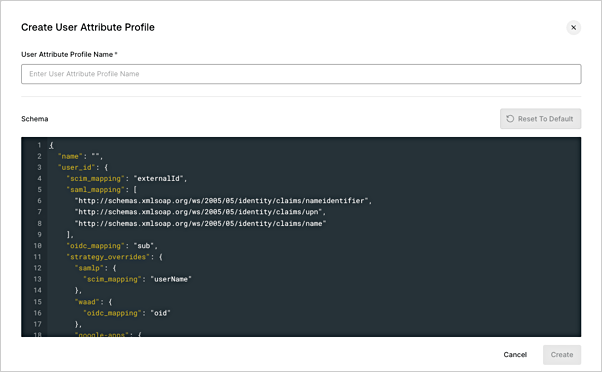Click line number 14 in the editor gutter
Screen dimensions: 602x372
pos(38,290)
